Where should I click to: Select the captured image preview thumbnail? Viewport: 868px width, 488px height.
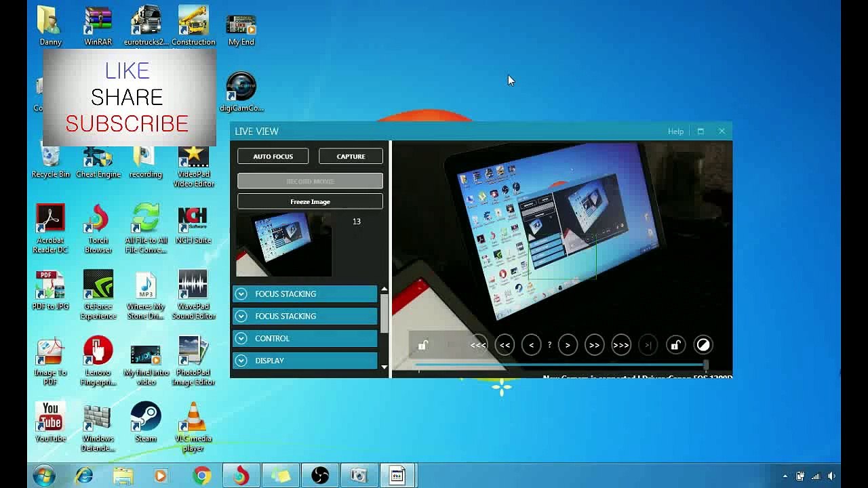pyautogui.click(x=284, y=245)
